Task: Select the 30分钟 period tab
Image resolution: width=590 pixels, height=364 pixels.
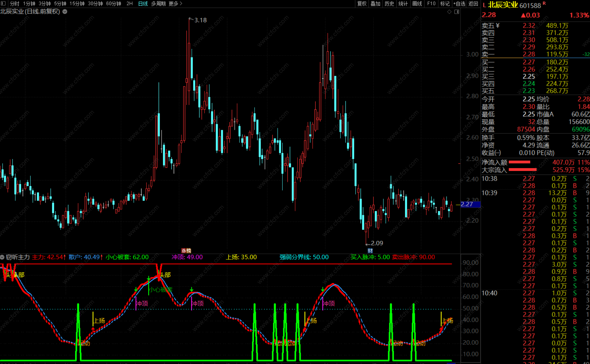Action: (x=95, y=3)
